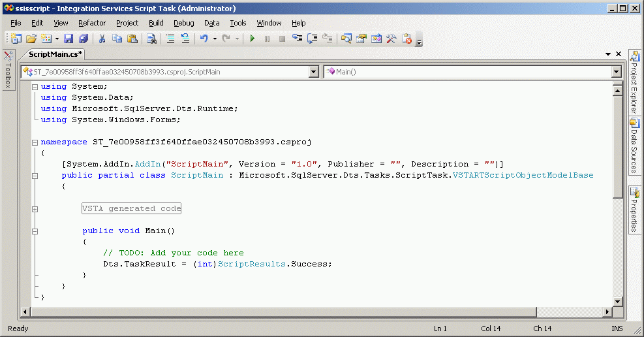
Task: Undo the last edit with the Undo arrow
Action: 204,39
